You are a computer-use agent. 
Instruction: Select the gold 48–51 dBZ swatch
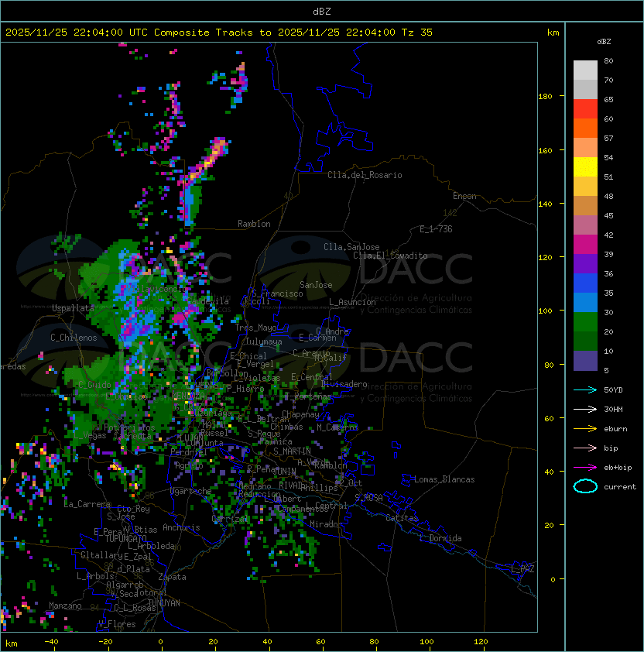pos(585,187)
